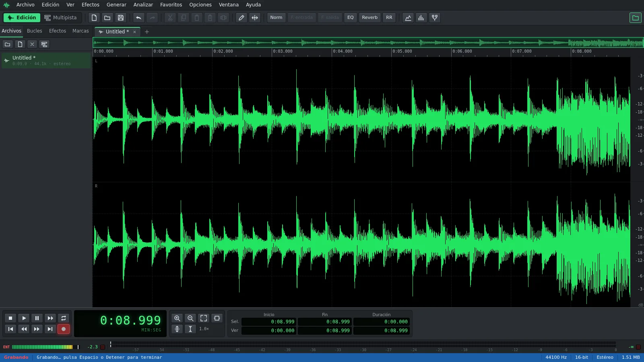Open the Generar menu
The height and width of the screenshot is (362, 644).
pos(116,5)
